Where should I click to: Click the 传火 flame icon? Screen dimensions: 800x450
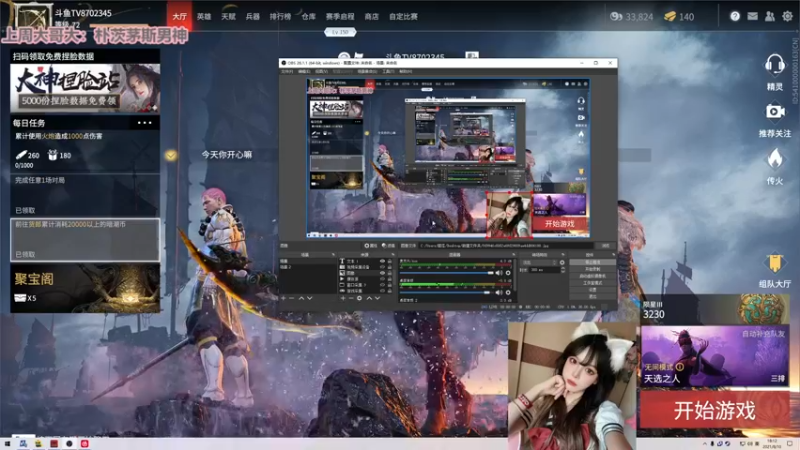pos(774,159)
